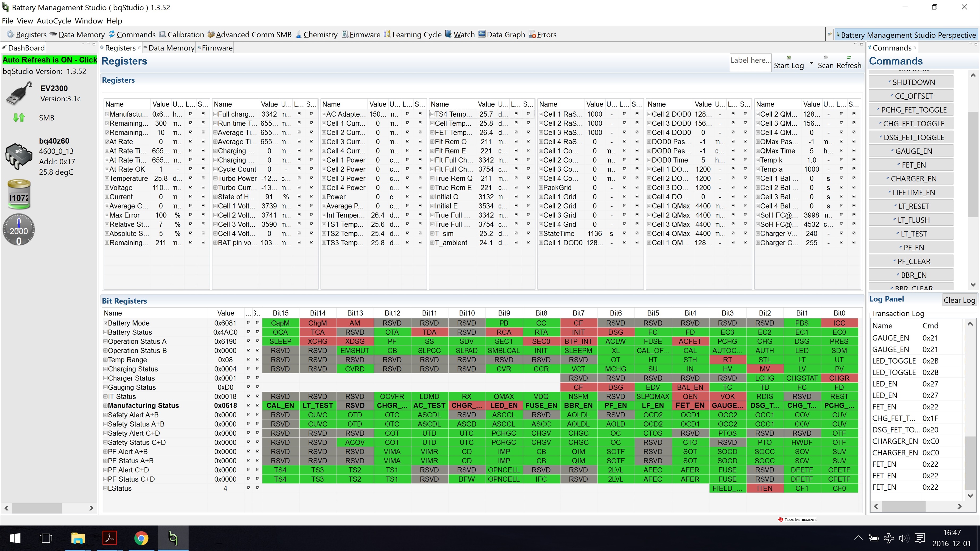Toggle log checkbox for Manufactu... row
980x551 pixels.
191,114
